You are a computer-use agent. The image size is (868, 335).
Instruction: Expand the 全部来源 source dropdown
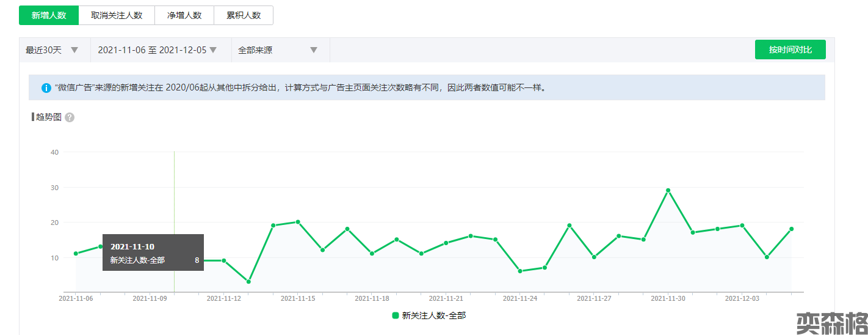point(278,50)
